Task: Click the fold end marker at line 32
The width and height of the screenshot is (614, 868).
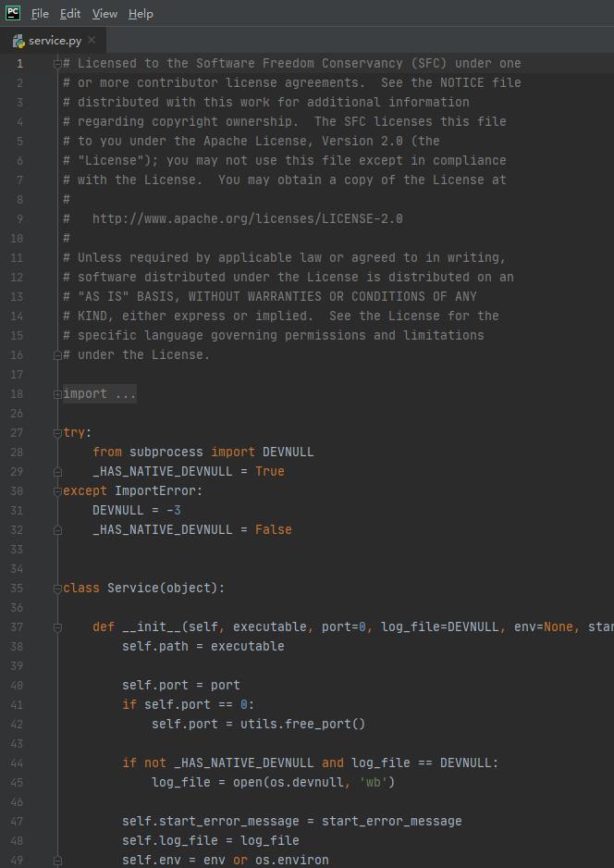Action: click(57, 530)
